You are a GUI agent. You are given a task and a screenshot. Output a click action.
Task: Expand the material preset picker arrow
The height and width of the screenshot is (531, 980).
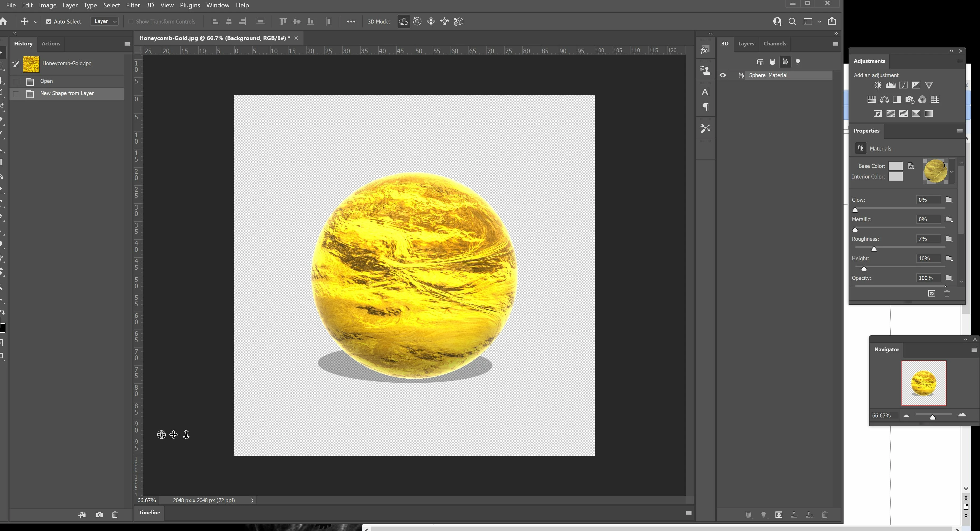point(952,172)
